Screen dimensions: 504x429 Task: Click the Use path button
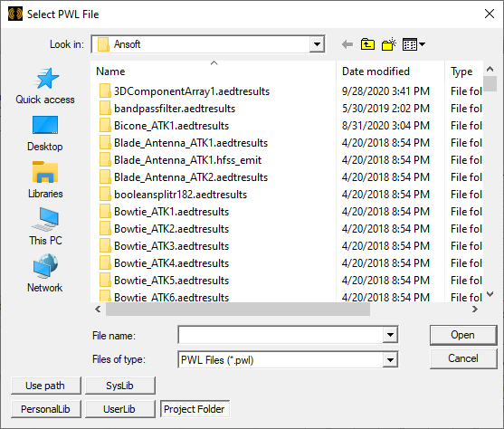click(45, 386)
